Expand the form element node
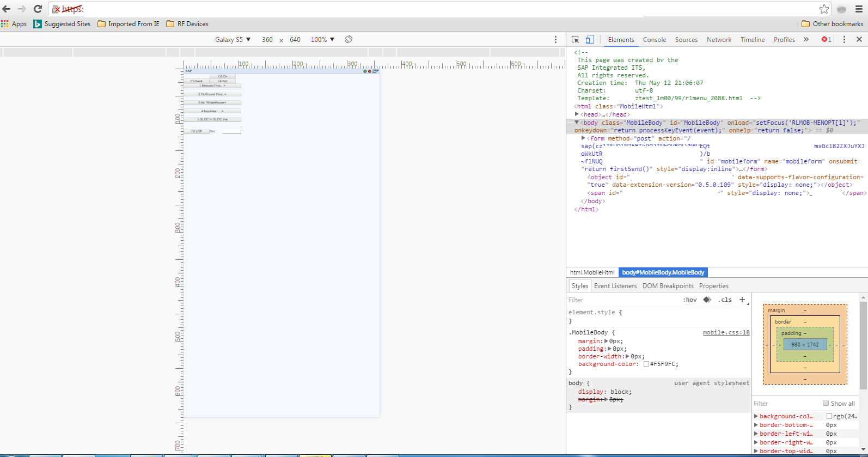Screen dimensions: 868x457 pos(583,138)
